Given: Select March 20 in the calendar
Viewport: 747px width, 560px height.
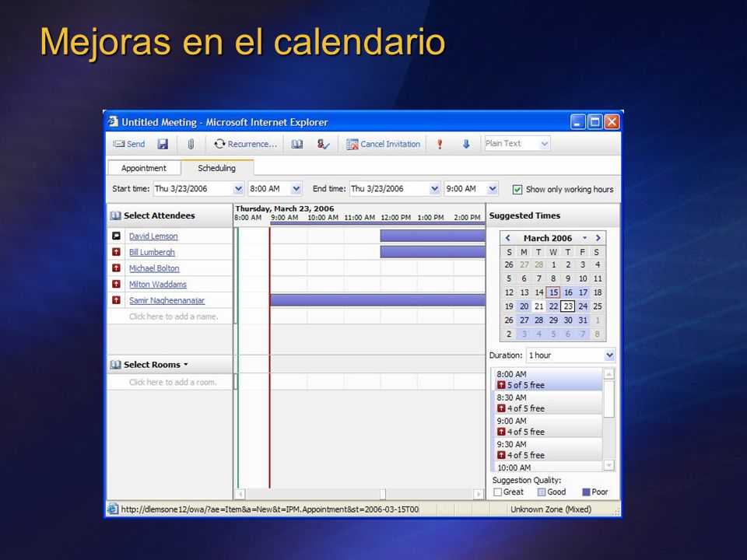Looking at the screenshot, I should point(524,306).
